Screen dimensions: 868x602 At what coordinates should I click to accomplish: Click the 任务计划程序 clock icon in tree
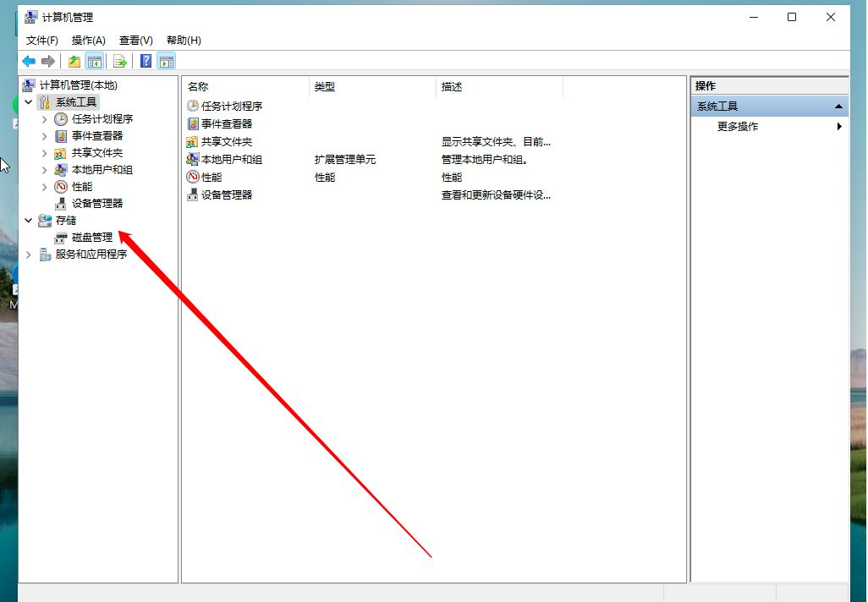point(61,119)
